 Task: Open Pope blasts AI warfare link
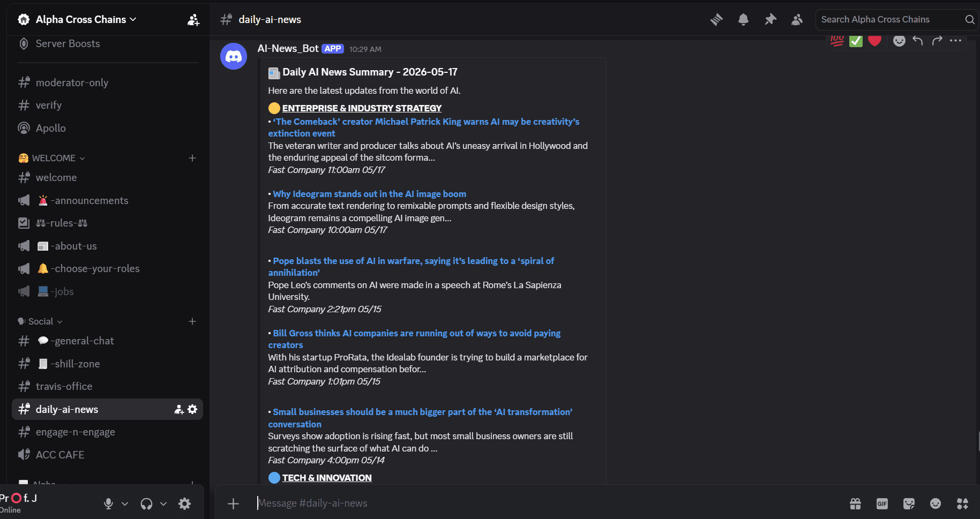(x=412, y=267)
